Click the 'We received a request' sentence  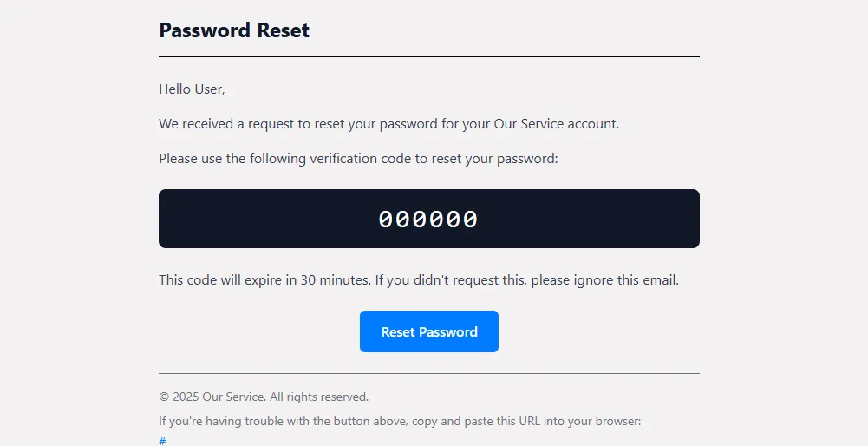coord(388,123)
